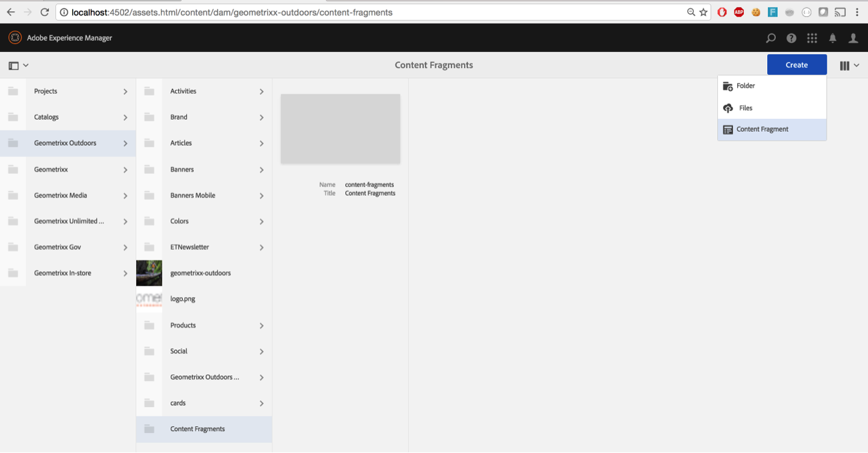
Task: Click the Adobe Experience Manager logo icon
Action: [15, 38]
